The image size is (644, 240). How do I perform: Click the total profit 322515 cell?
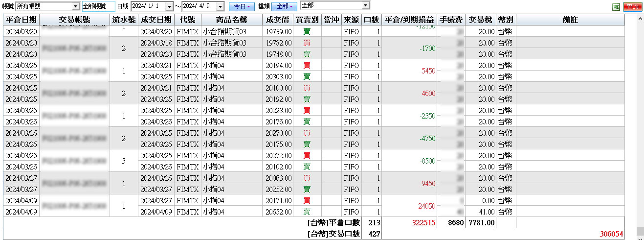click(x=409, y=223)
